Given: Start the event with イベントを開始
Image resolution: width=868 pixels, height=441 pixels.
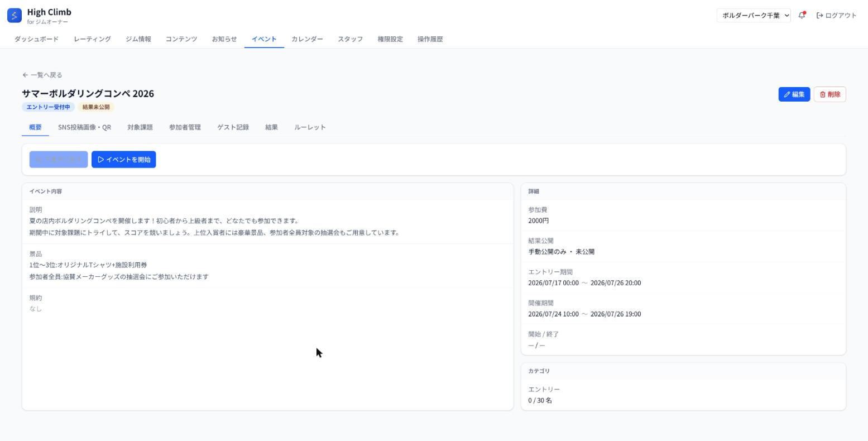Looking at the screenshot, I should pyautogui.click(x=123, y=160).
